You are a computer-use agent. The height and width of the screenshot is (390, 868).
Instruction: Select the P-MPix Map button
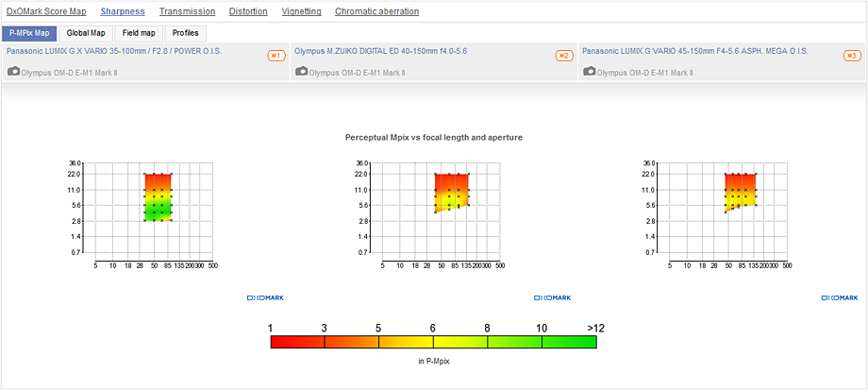29,33
